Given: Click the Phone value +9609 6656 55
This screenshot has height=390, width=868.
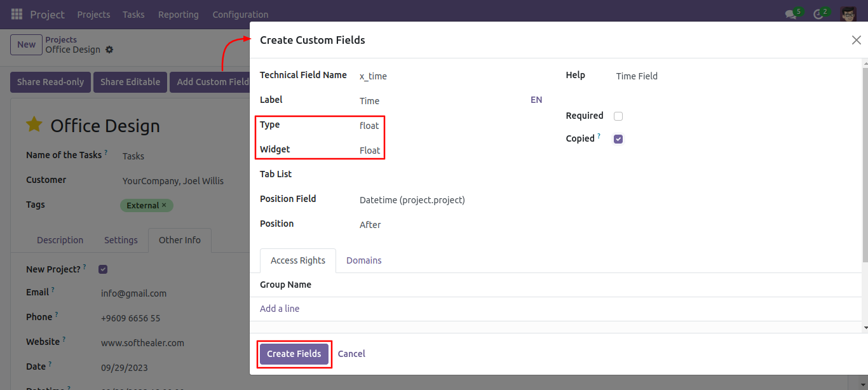Looking at the screenshot, I should (130, 318).
